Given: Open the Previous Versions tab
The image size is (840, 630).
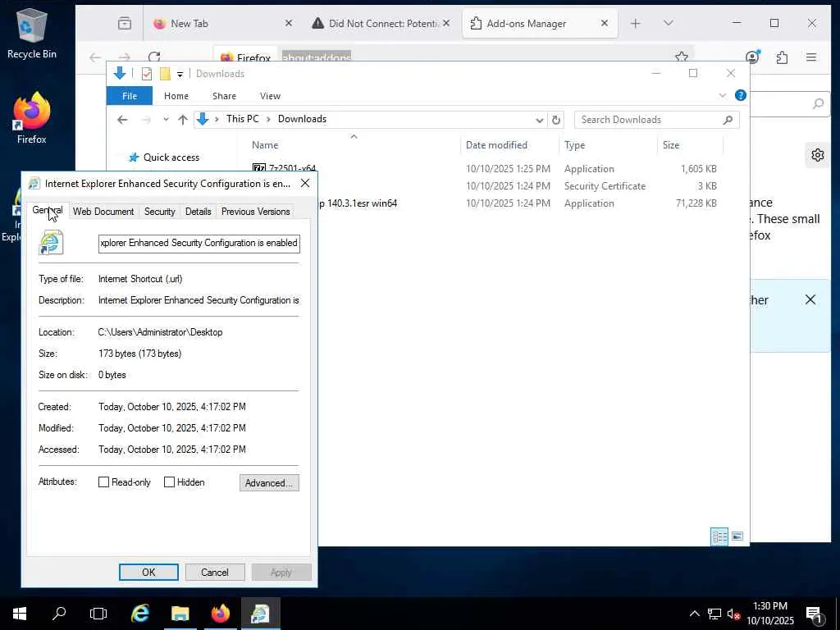Looking at the screenshot, I should tap(256, 212).
